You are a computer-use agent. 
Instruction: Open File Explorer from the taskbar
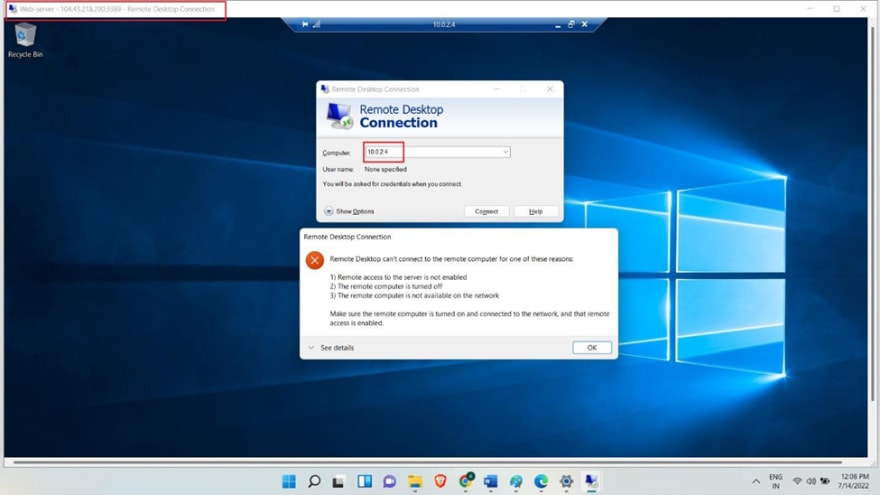[x=415, y=481]
